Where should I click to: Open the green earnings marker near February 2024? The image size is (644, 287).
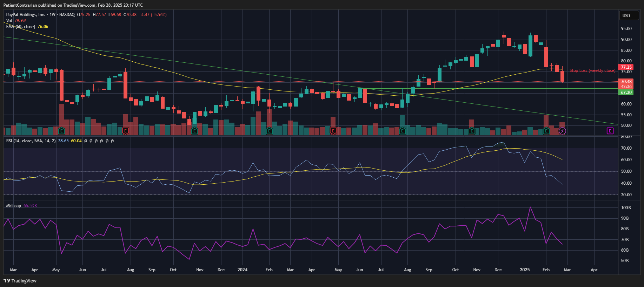click(x=269, y=131)
